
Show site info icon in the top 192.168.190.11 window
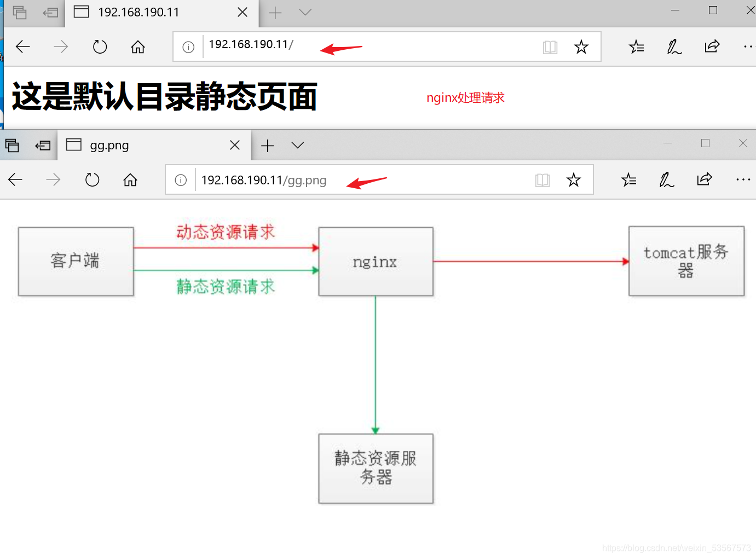tap(188, 47)
